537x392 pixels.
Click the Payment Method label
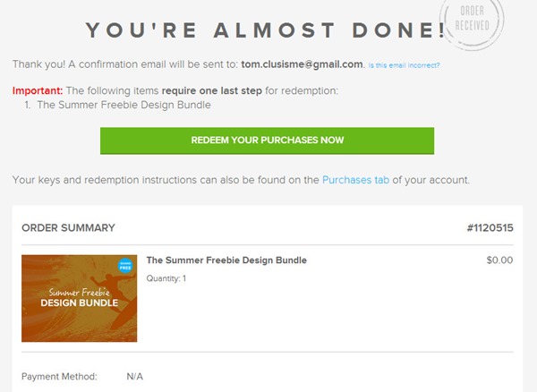coord(59,376)
